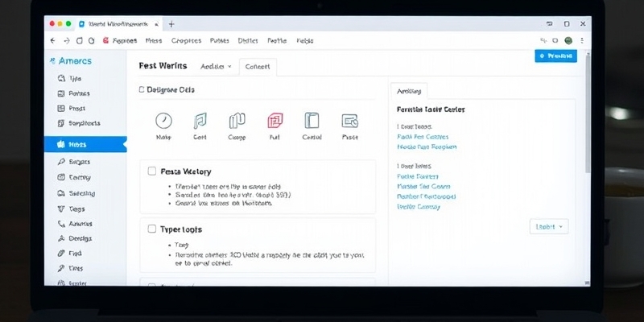Click the browser forward arrow
Screen dimensions: 644x322
pos(67,41)
